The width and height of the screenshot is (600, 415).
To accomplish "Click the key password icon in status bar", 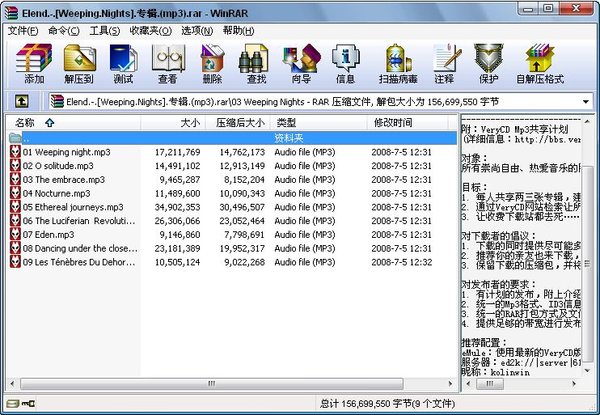I will [28, 403].
